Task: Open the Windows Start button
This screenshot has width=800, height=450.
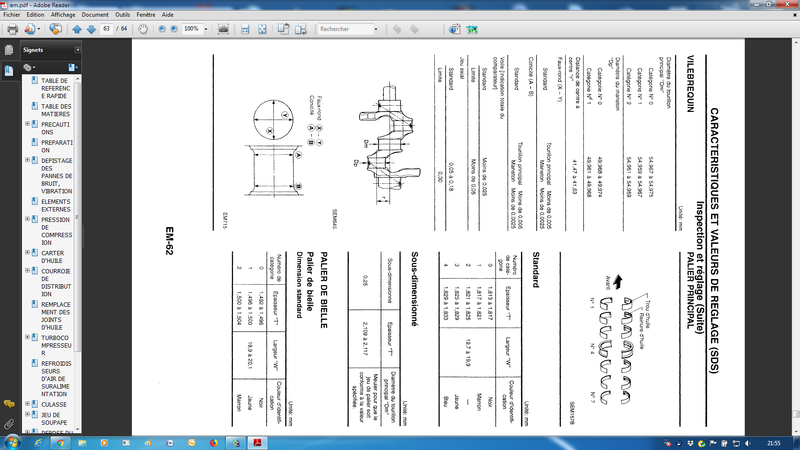Action: [x=11, y=443]
